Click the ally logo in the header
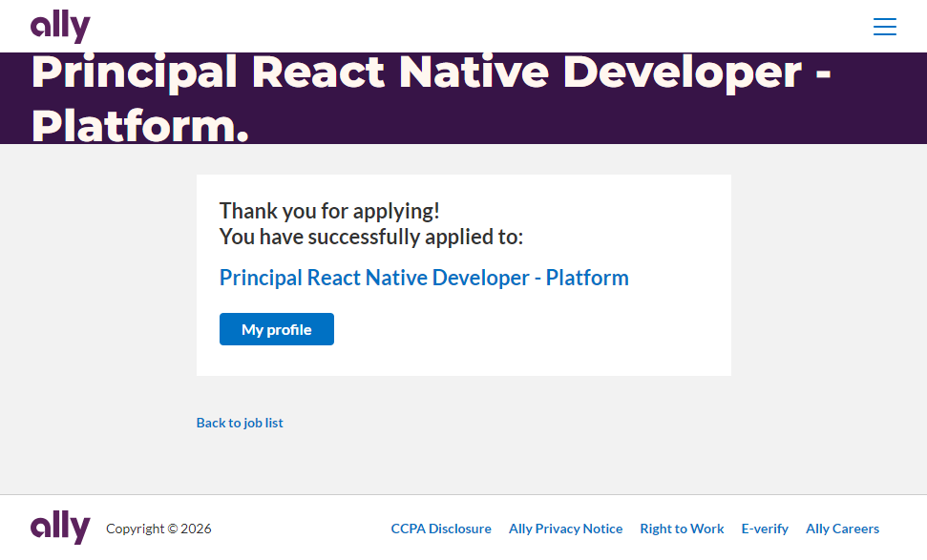This screenshot has width=927, height=560. [x=60, y=27]
